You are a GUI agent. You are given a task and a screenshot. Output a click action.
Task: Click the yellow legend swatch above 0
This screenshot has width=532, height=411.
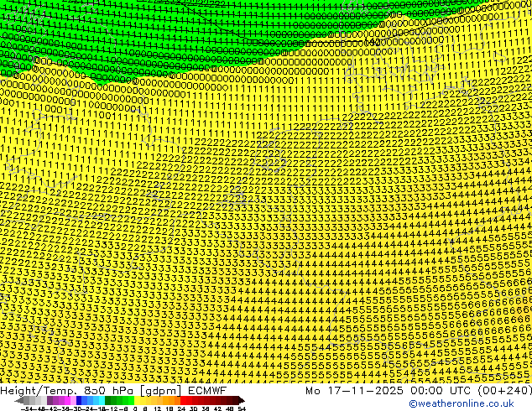pyautogui.click(x=137, y=400)
